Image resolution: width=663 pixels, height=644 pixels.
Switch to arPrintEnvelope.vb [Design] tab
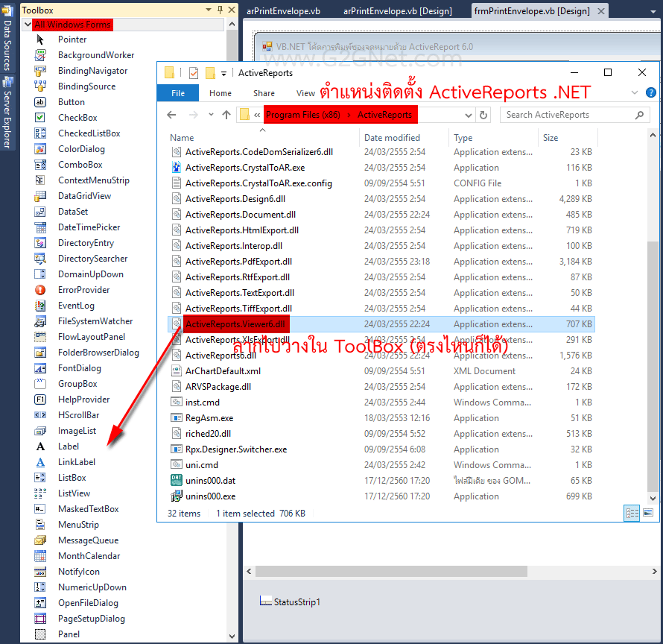point(398,11)
